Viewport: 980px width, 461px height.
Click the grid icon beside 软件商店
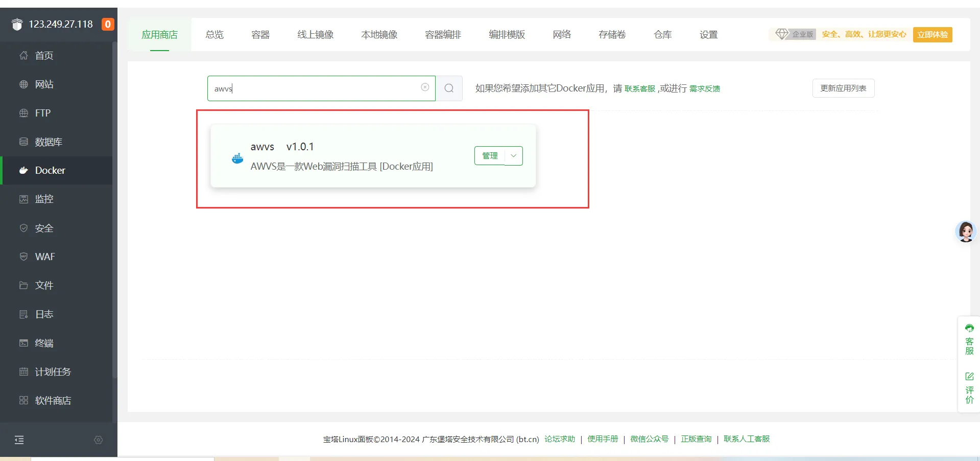tap(23, 400)
